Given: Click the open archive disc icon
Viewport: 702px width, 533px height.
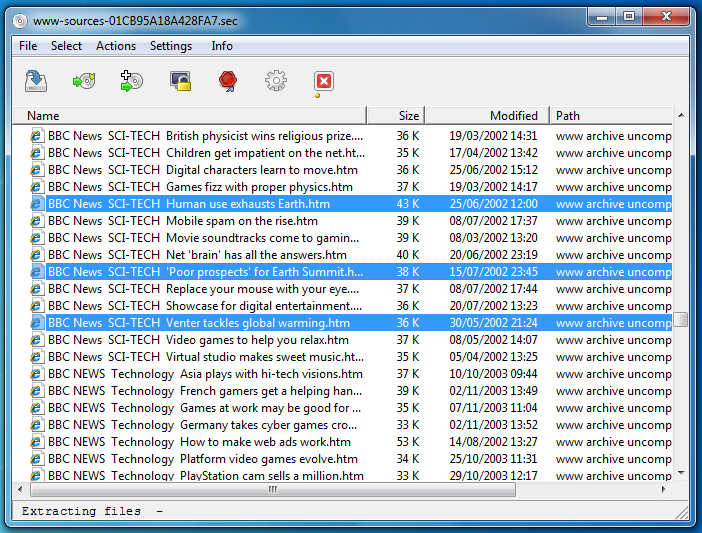Looking at the screenshot, I should 84,81.
